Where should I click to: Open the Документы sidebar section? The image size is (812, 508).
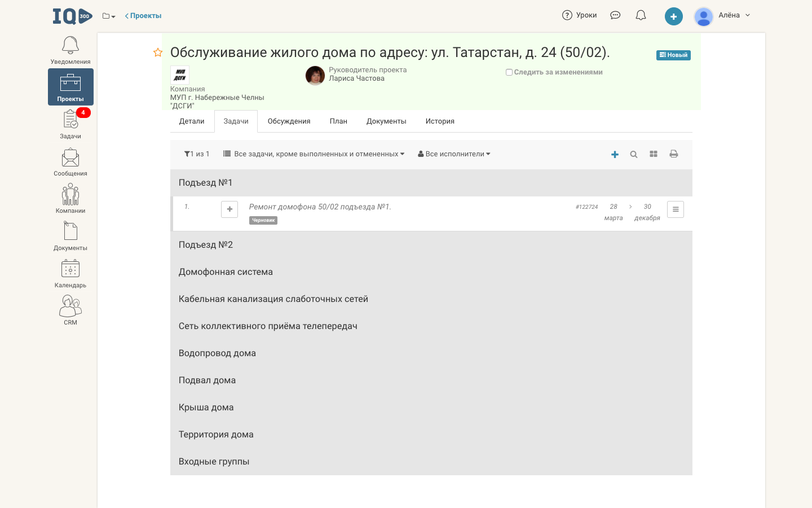[x=70, y=236]
